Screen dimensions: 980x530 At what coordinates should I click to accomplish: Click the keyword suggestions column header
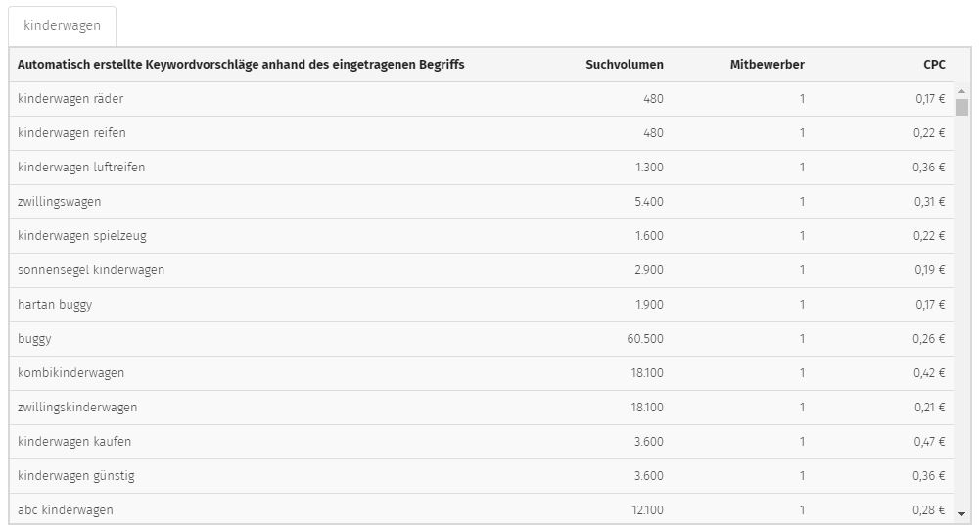(241, 65)
